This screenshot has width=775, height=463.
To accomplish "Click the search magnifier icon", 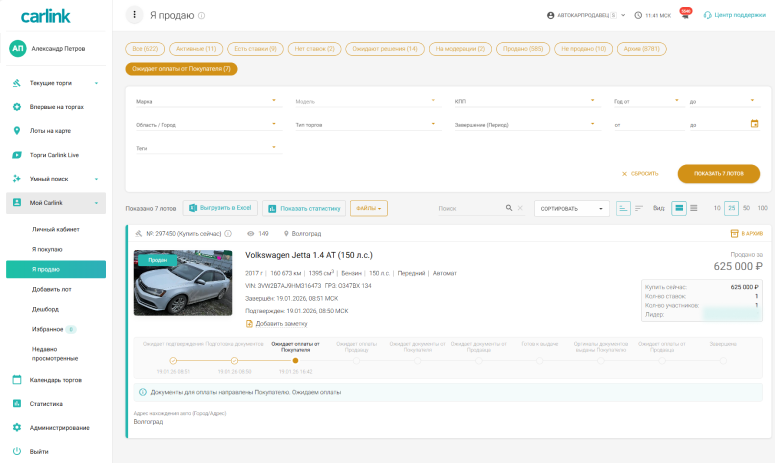I will point(506,208).
